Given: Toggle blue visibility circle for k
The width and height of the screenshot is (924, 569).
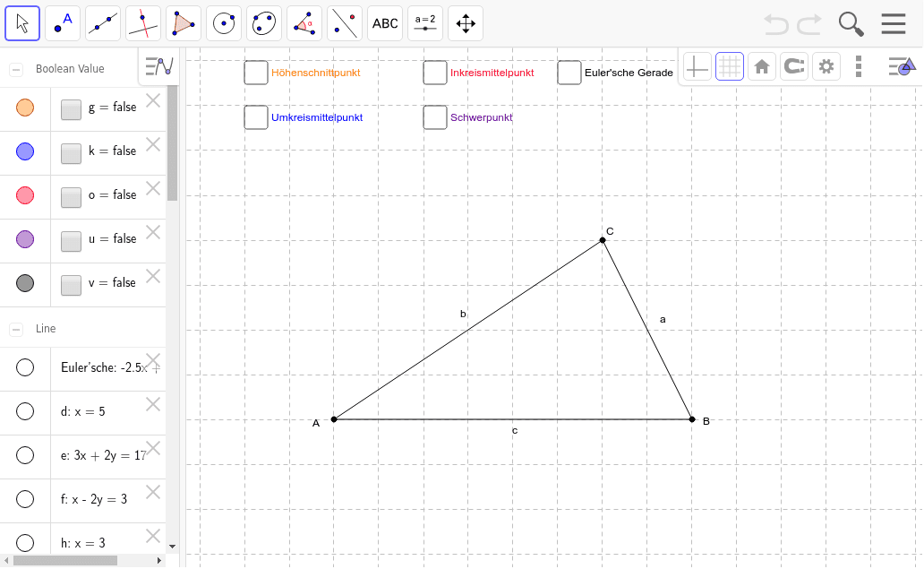Looking at the screenshot, I should (25, 151).
